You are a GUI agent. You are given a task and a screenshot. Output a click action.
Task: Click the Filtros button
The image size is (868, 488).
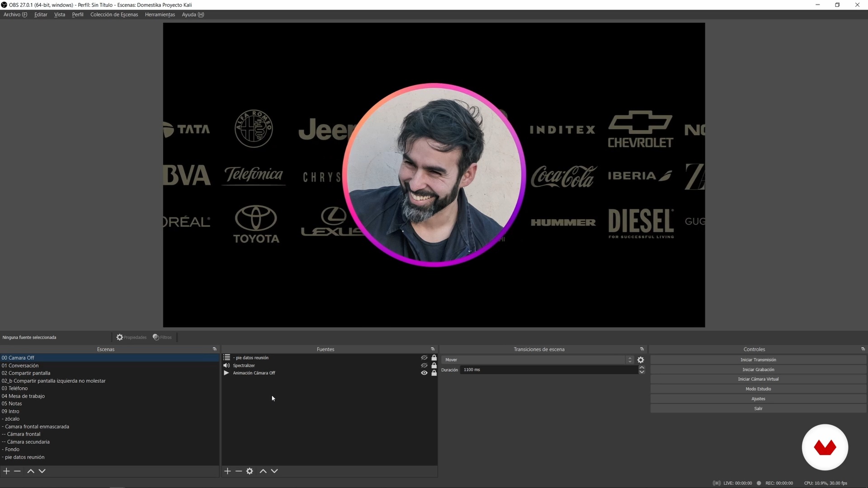[x=162, y=337]
